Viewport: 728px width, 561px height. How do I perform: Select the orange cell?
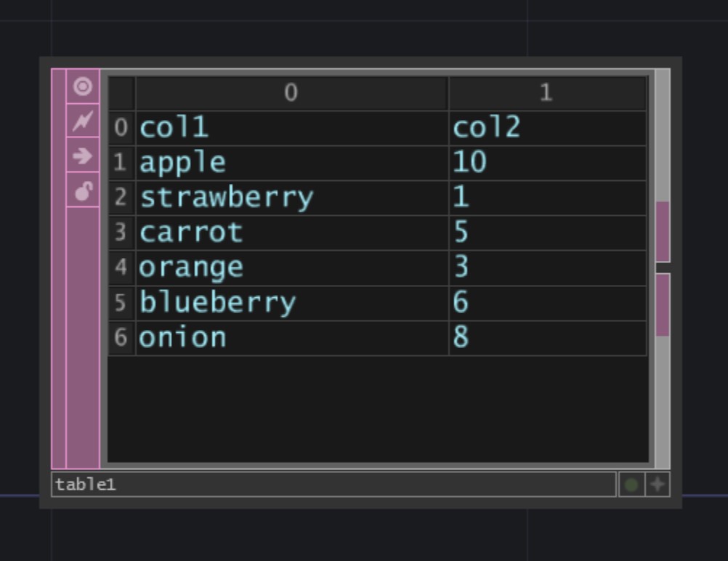[x=292, y=268]
